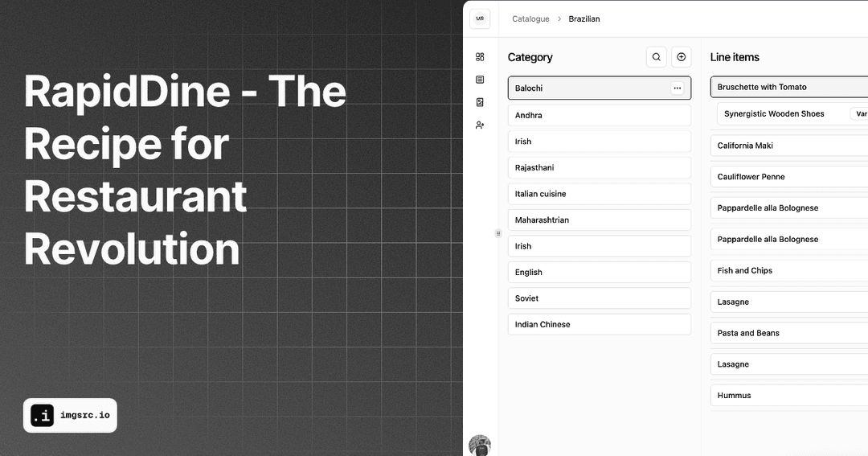
Task: Click the category search icon
Action: [x=657, y=57]
